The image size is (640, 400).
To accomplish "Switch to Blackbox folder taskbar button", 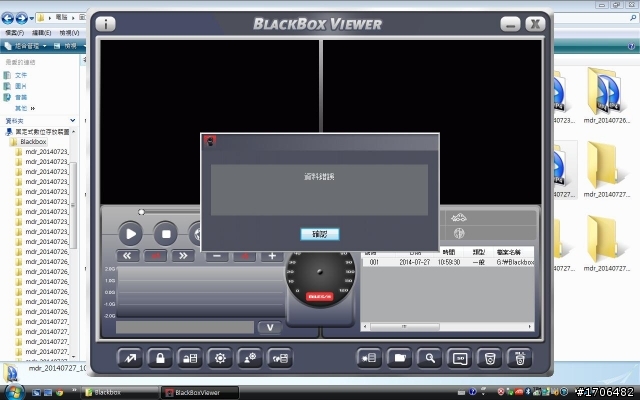I will pyautogui.click(x=120, y=393).
